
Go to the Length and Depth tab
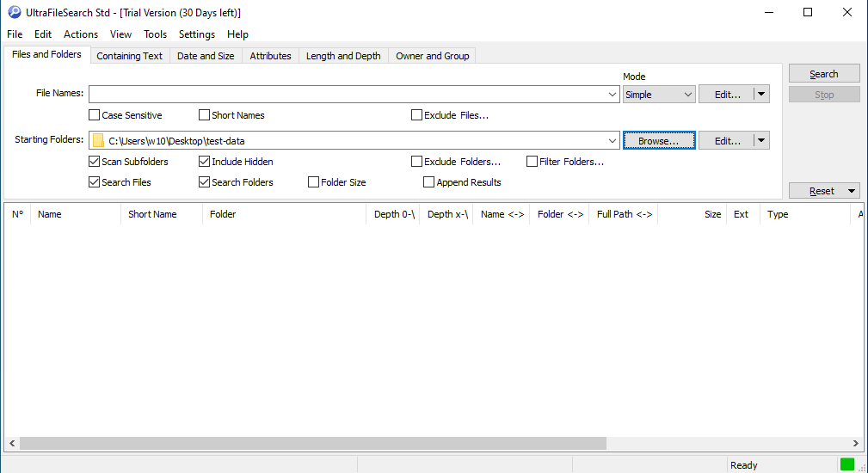[343, 56]
